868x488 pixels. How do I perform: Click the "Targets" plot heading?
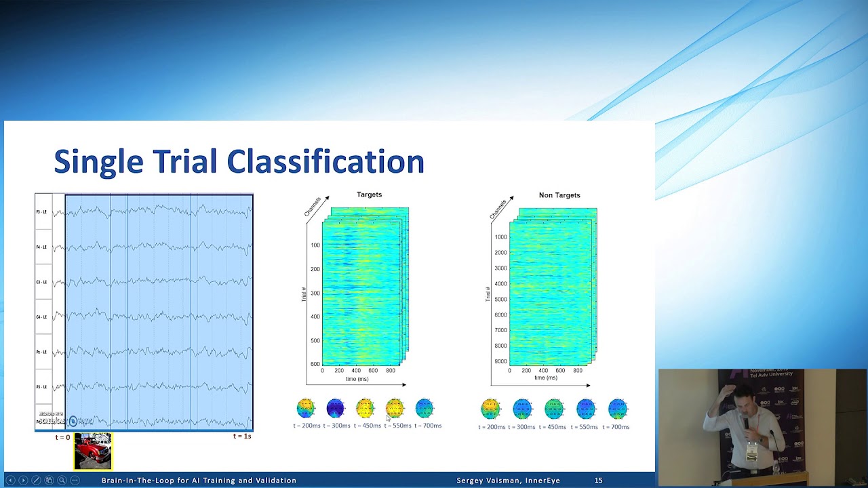point(369,195)
